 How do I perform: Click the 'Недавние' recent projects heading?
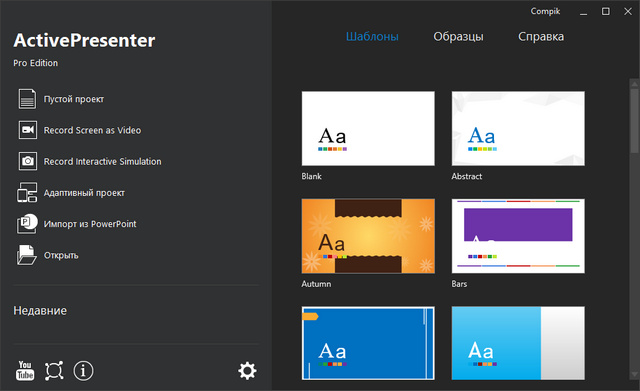(40, 311)
